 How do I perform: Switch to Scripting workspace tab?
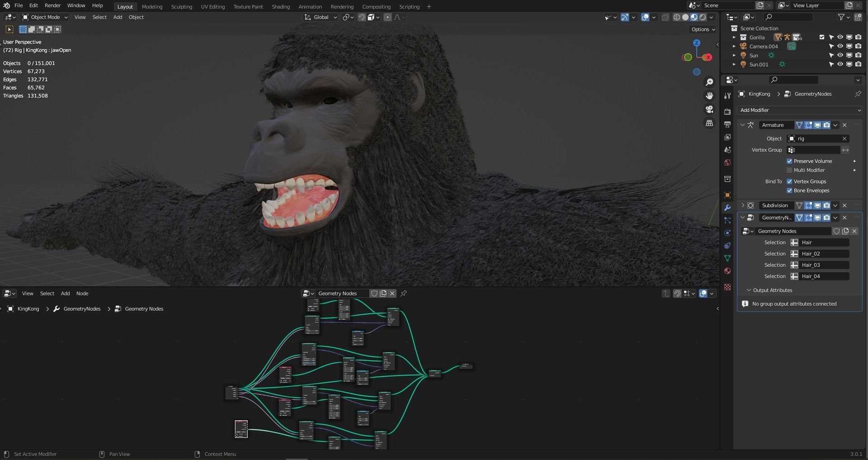(409, 7)
